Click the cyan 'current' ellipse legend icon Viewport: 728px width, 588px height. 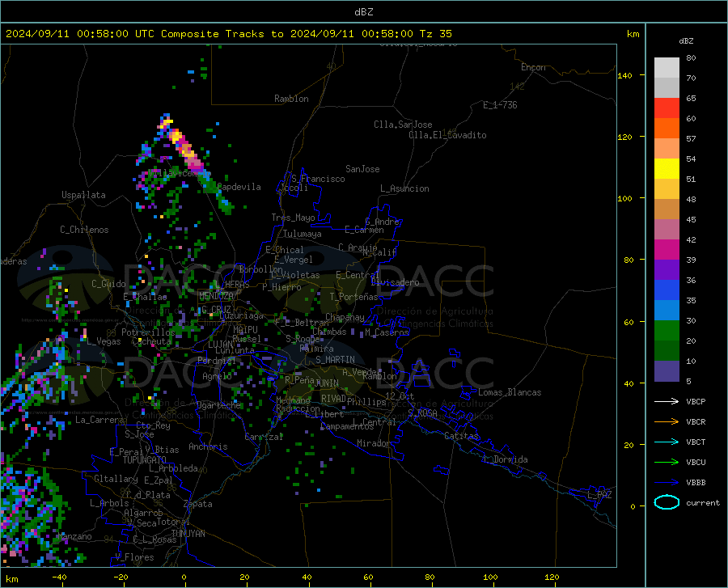pyautogui.click(x=667, y=502)
